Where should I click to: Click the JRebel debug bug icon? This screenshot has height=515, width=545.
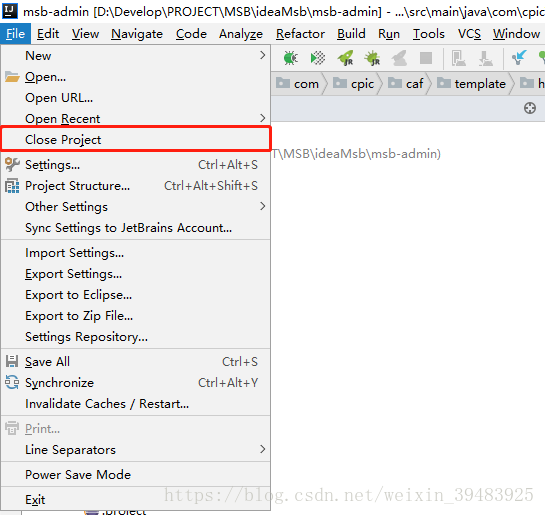pos(372,58)
